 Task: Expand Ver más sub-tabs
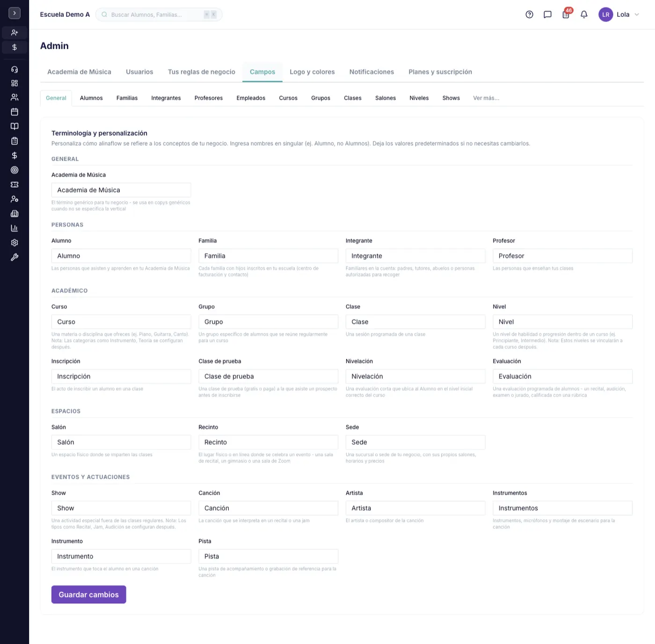click(486, 98)
